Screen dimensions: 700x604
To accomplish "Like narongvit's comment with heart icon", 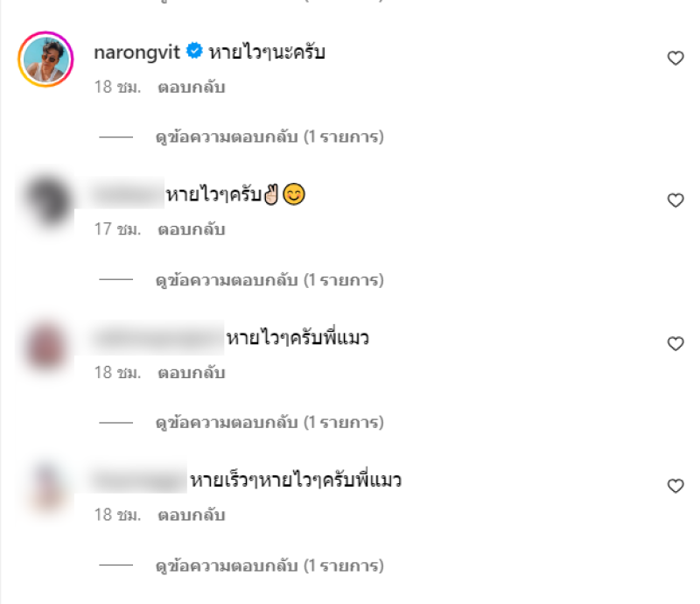I will 675,58.
